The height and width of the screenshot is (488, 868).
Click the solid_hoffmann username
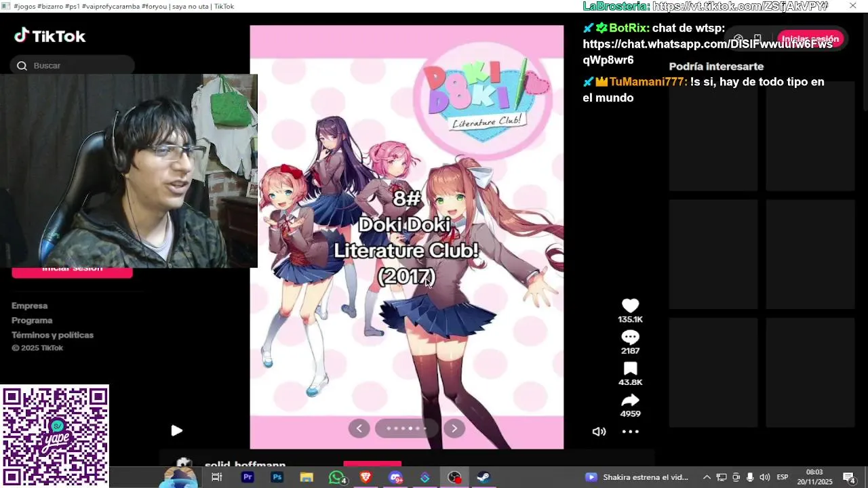click(245, 465)
